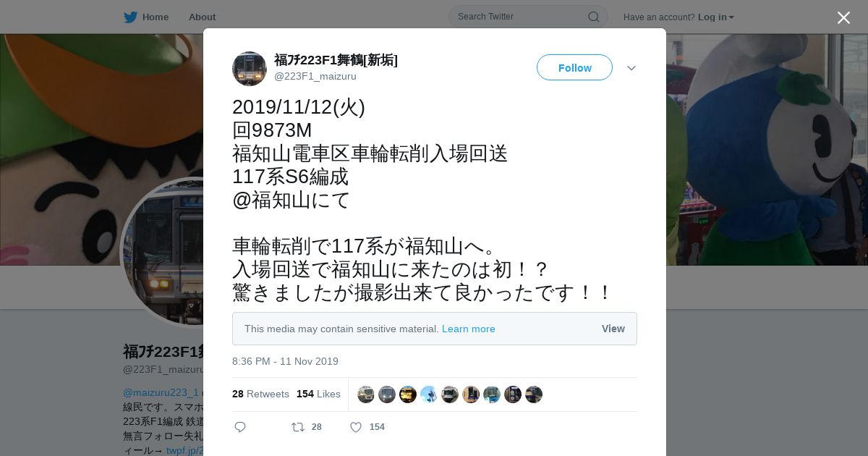
Task: Go to the About page
Action: 202,17
